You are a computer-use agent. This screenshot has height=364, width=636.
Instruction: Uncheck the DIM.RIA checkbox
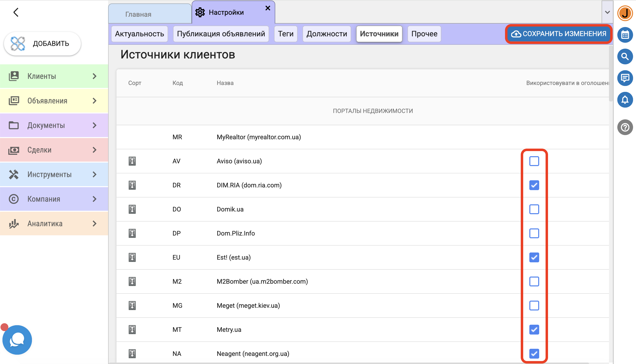534,185
